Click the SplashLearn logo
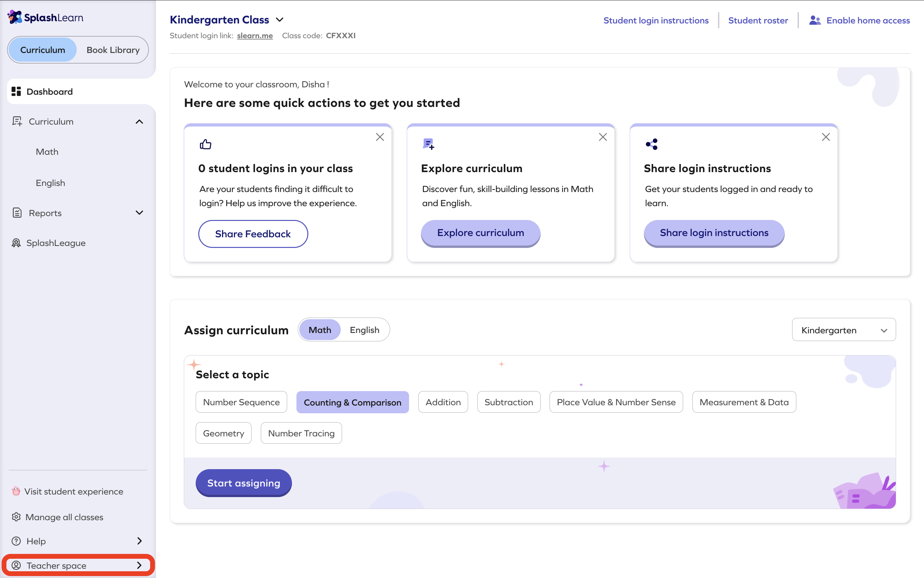The image size is (924, 578). pyautogui.click(x=46, y=17)
